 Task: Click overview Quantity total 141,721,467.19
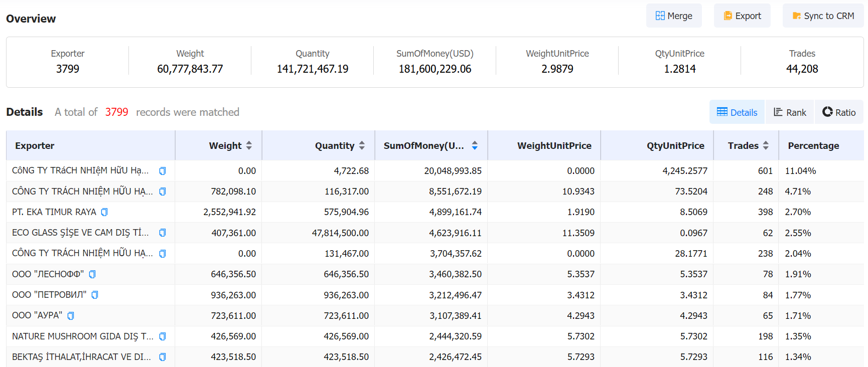[313, 69]
